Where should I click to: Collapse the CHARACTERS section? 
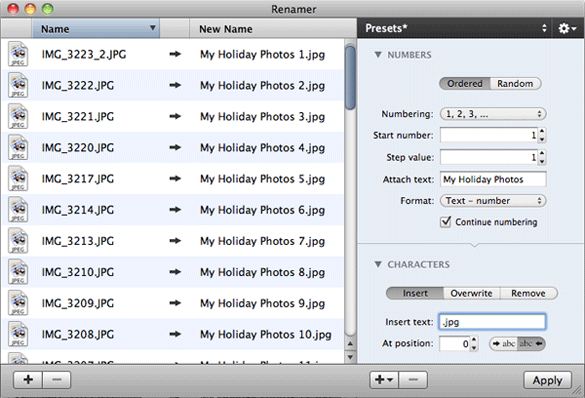[378, 264]
